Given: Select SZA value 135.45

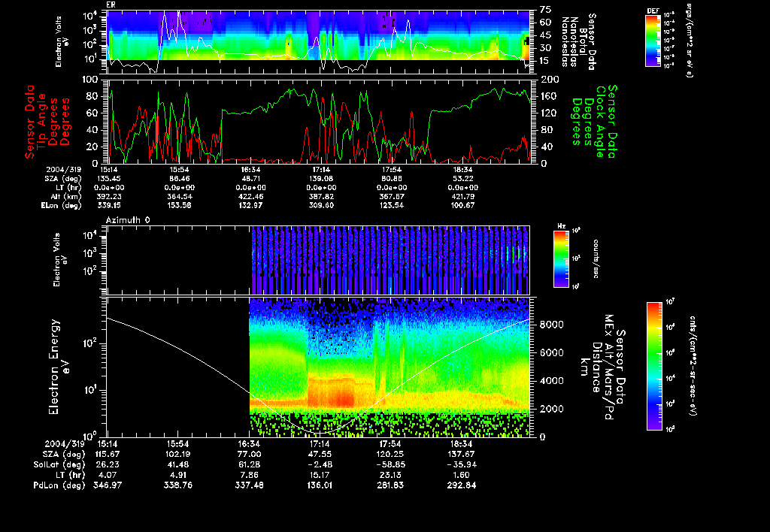Looking at the screenshot, I should point(109,179).
